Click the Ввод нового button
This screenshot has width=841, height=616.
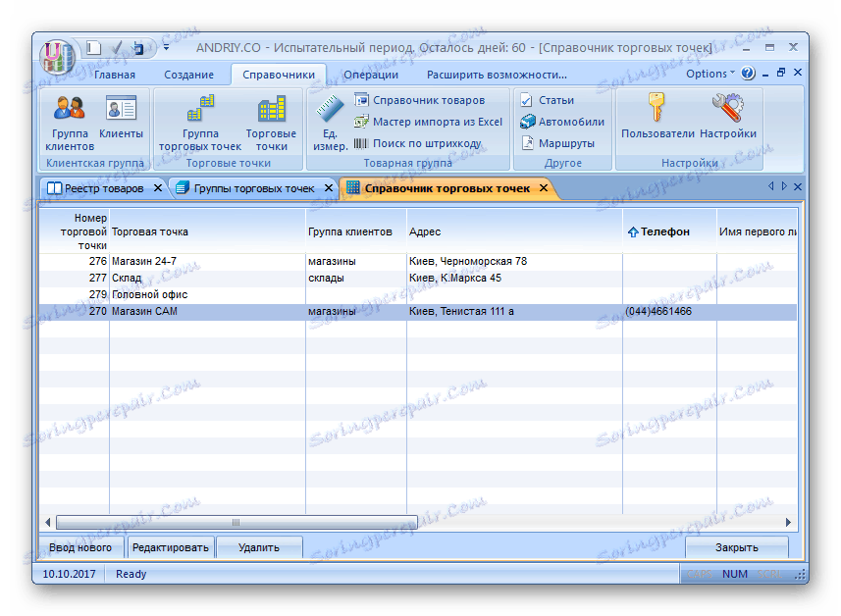tap(80, 547)
